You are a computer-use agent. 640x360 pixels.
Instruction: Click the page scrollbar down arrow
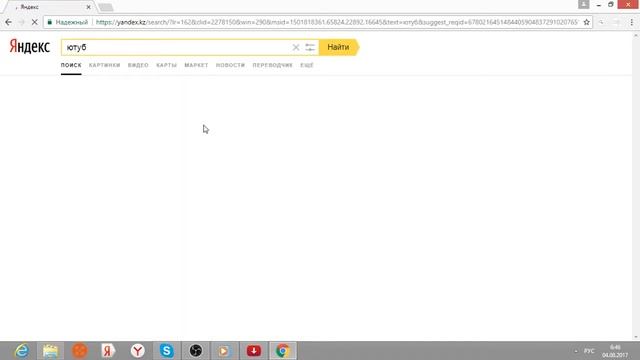(636, 337)
